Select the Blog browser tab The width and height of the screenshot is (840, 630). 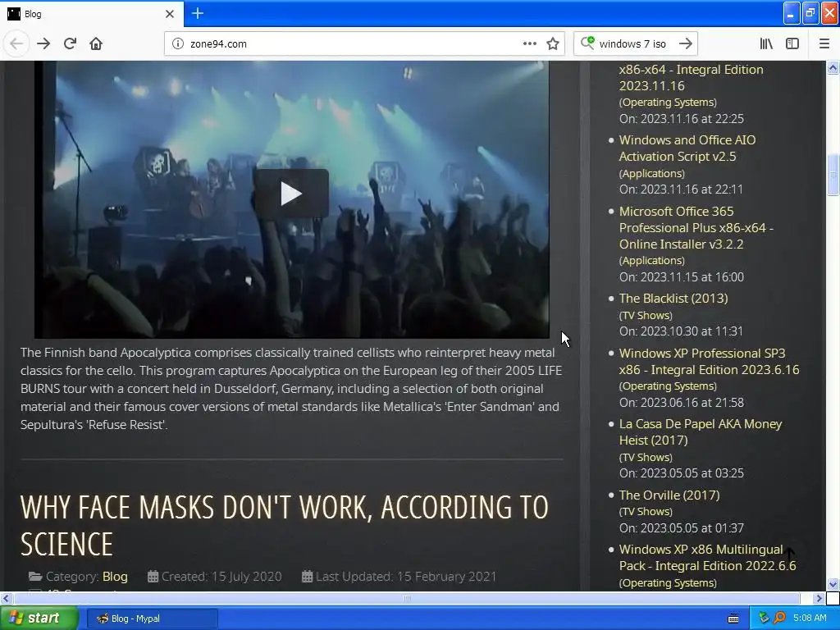[92, 14]
